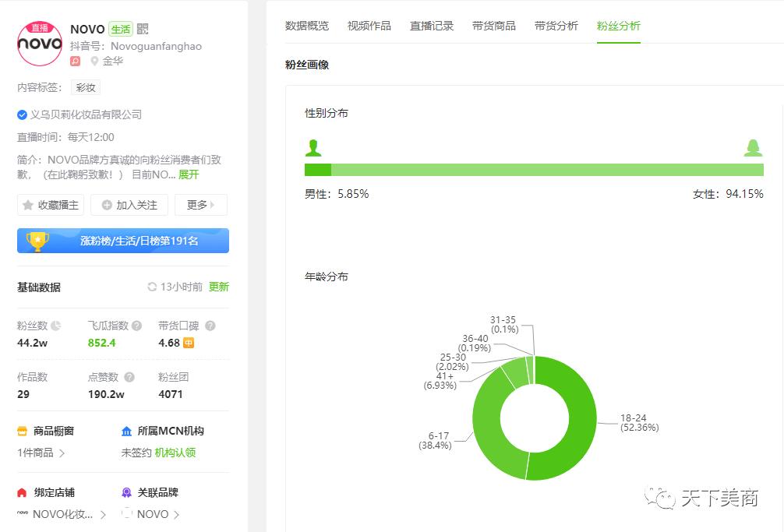
Task: Click the help icon next to 带货口碑
Action: (x=210, y=326)
